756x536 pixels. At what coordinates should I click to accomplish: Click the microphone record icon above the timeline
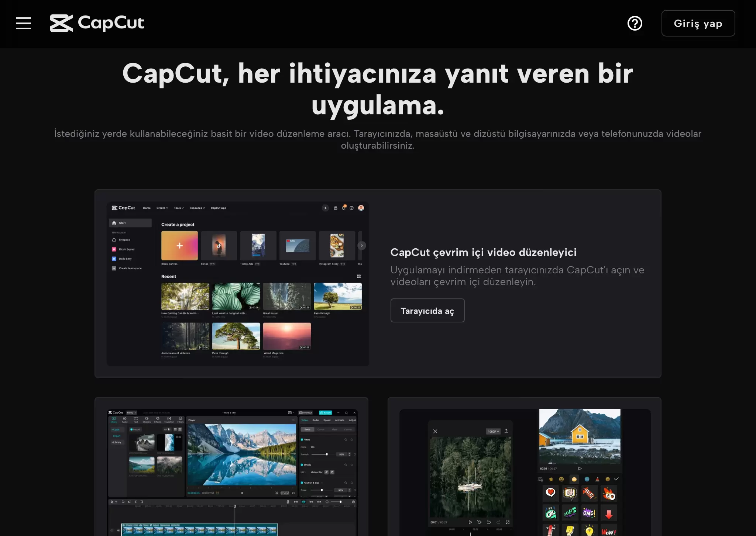pos(288,502)
